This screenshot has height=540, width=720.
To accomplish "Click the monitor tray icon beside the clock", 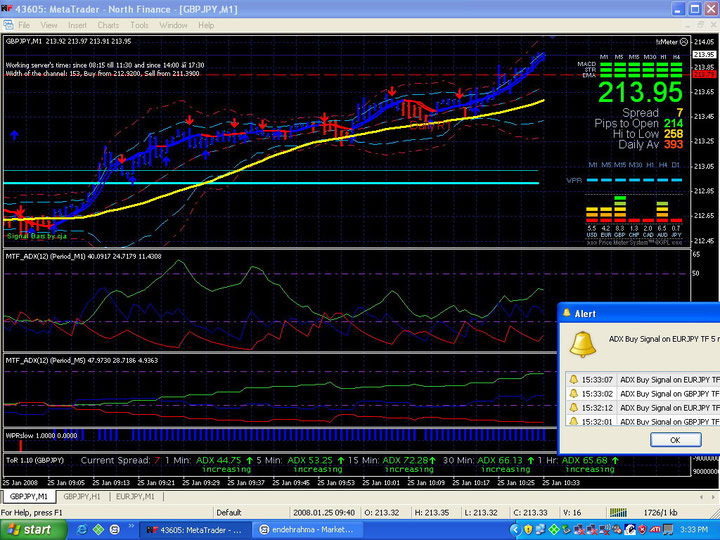I will point(668,530).
